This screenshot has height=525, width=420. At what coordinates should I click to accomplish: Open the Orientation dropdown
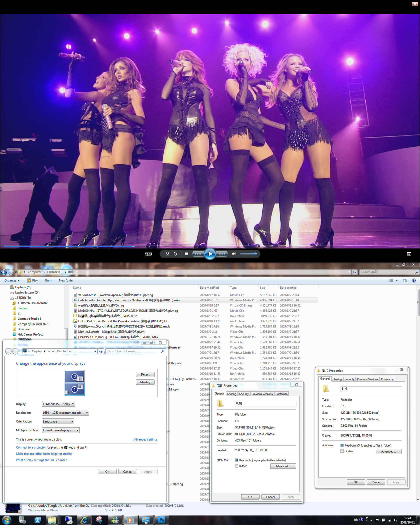58,421
